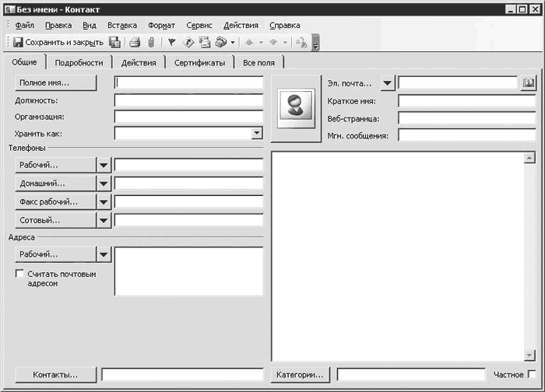545x392 pixels.
Task: Click the Save and New icon
Action: (114, 43)
